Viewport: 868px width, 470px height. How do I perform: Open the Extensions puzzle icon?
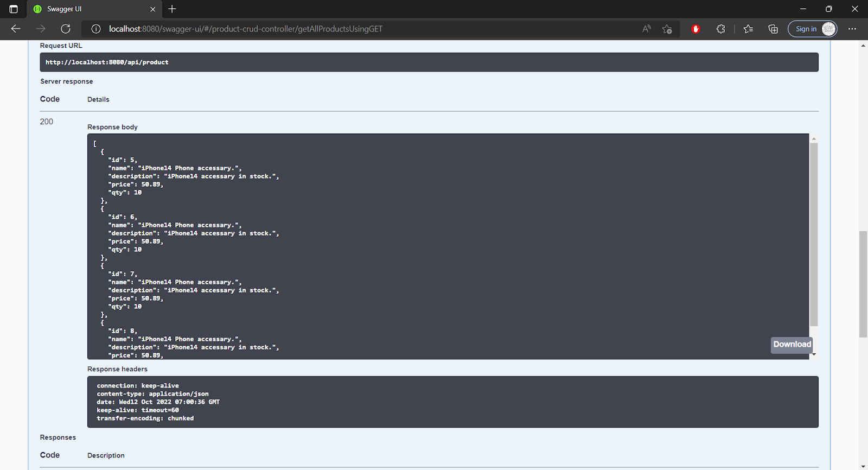pos(720,29)
